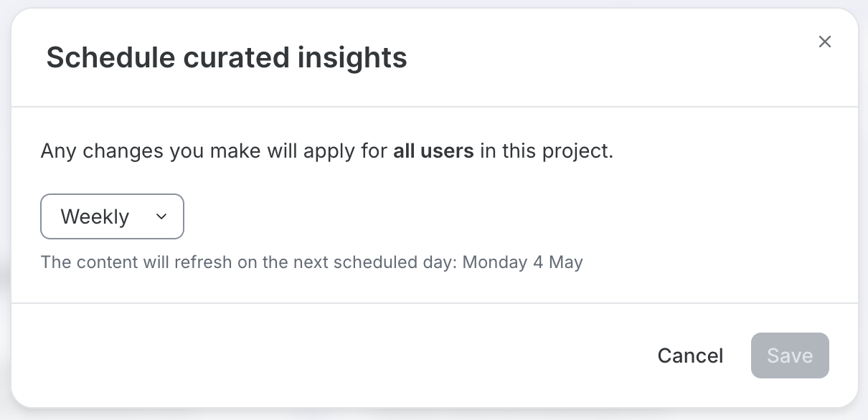Click the empty footer area left of Cancel

click(x=330, y=355)
